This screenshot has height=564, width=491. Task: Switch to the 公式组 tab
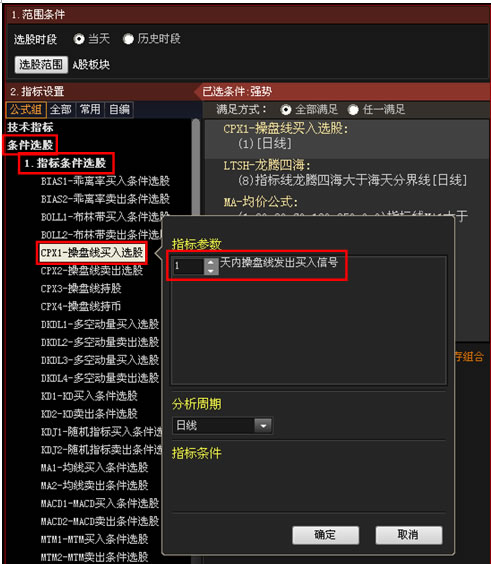(26, 109)
